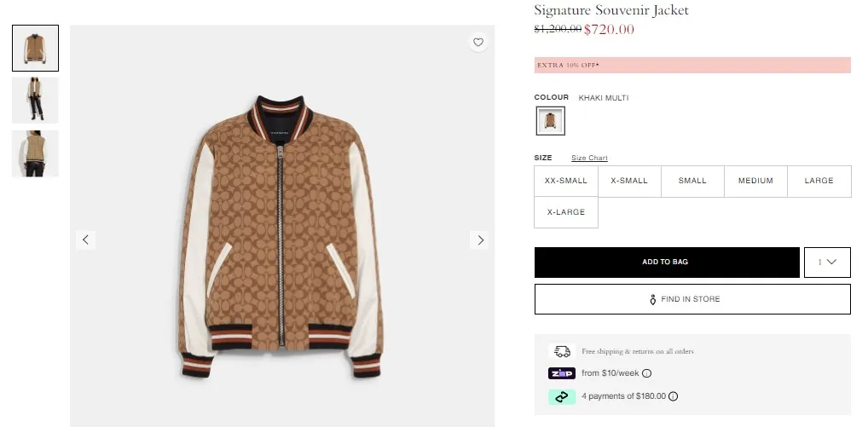
Task: Click the Afterpay logo icon
Action: 561,396
